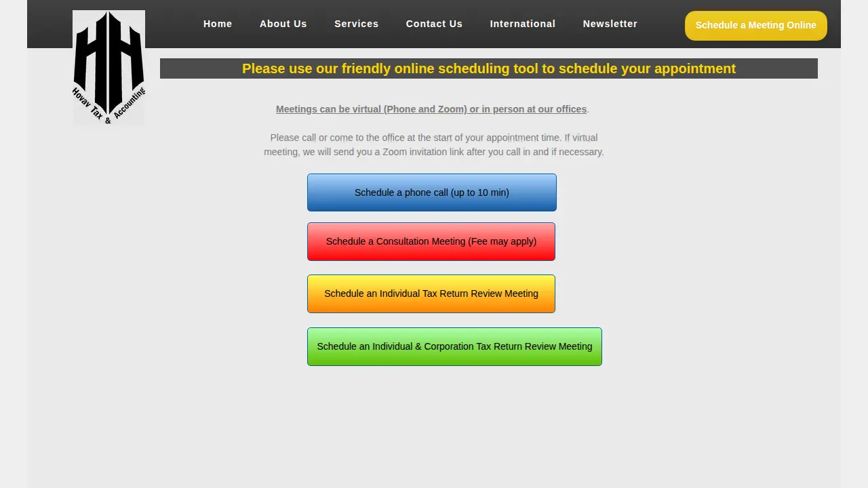Choose Schedule an Individual Tax Return Review Meeting
The width and height of the screenshot is (868, 488).
pyautogui.click(x=431, y=293)
